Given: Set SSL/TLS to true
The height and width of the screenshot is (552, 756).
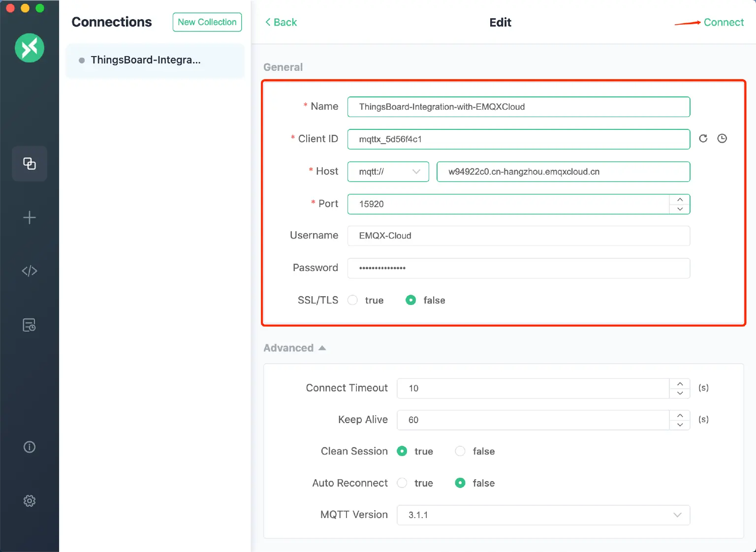Looking at the screenshot, I should point(353,300).
